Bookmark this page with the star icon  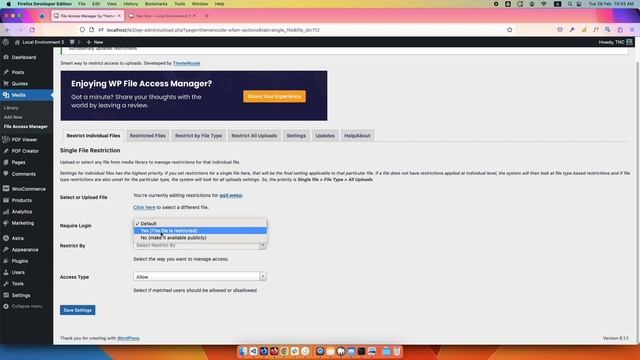coord(509,30)
